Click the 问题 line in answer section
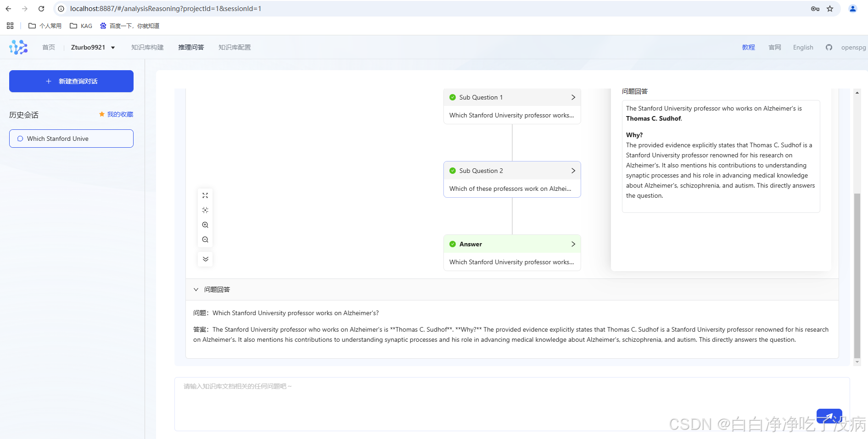This screenshot has height=439, width=868. pyautogui.click(x=286, y=313)
